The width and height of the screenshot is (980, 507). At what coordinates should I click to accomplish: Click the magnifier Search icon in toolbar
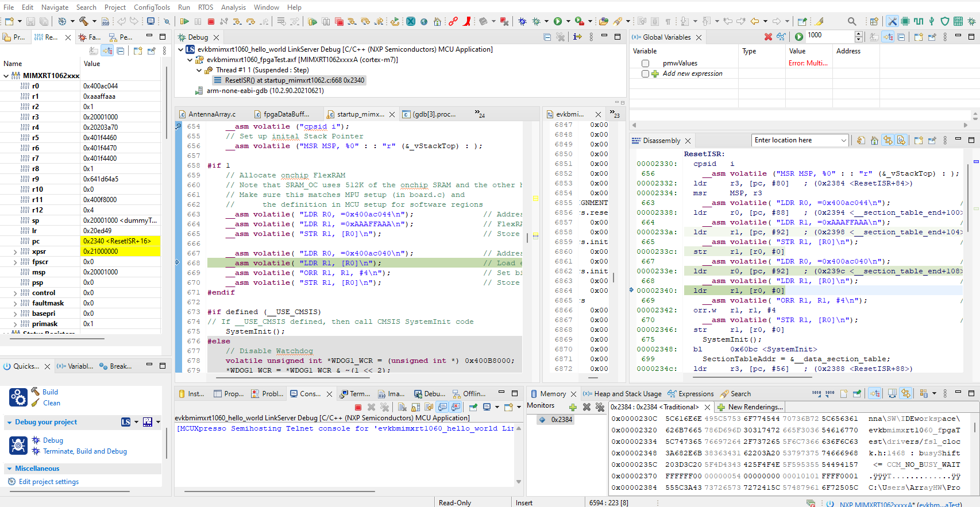point(852,22)
